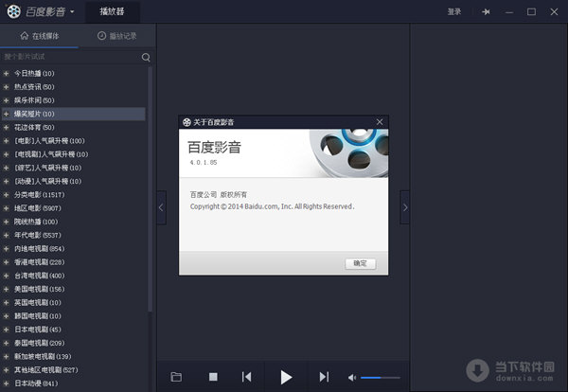
Task: Click the Copyright 2014 Baidu.com text line
Action: [272, 206]
